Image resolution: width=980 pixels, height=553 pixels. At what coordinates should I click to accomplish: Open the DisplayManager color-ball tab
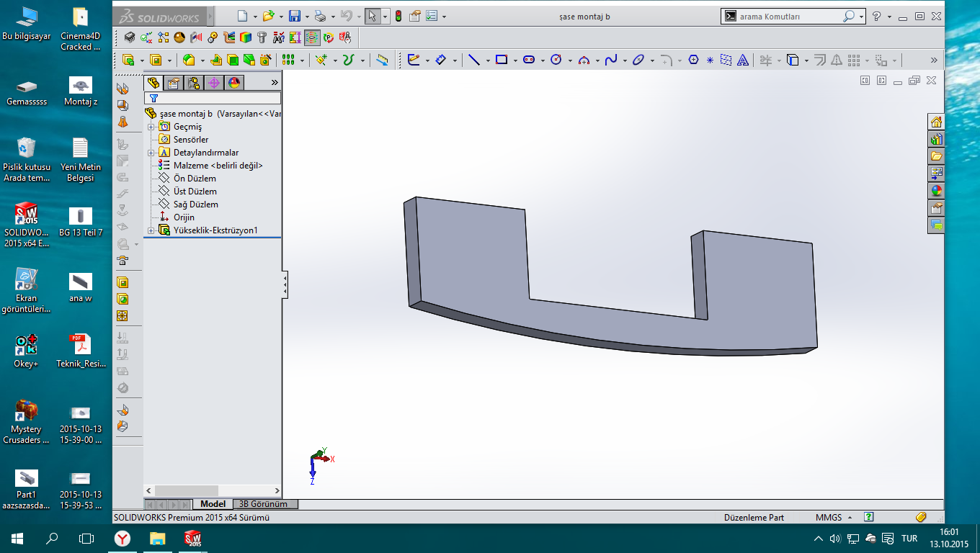(x=234, y=83)
